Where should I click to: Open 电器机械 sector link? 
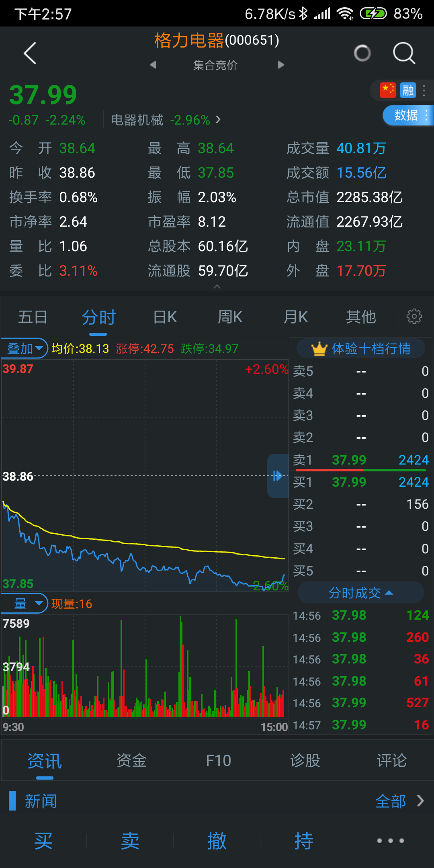coord(166,120)
